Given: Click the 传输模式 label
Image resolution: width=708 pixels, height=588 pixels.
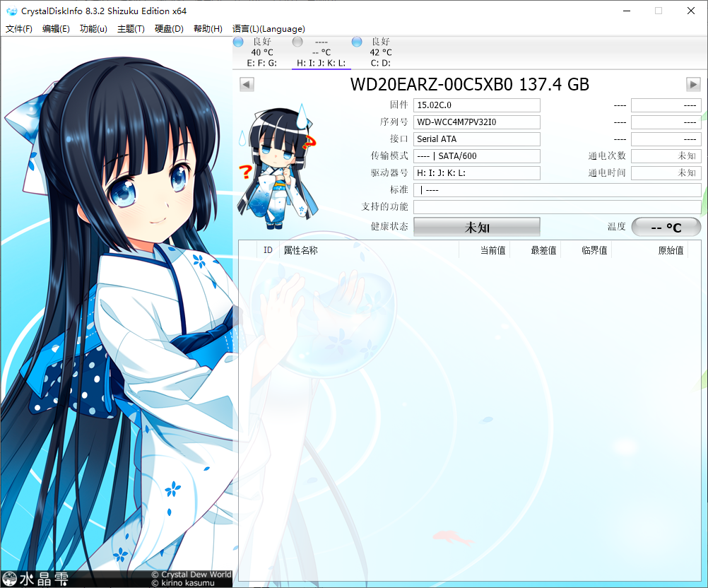Looking at the screenshot, I should 389,155.
